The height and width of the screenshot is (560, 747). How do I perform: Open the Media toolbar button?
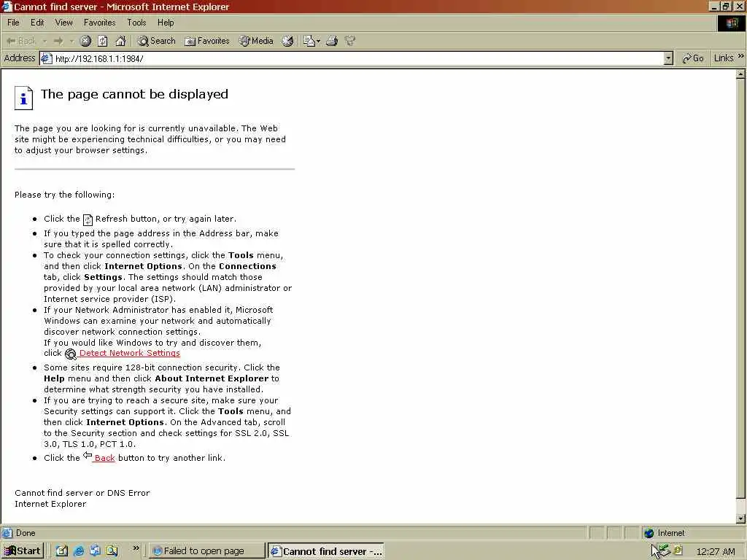[x=256, y=41]
